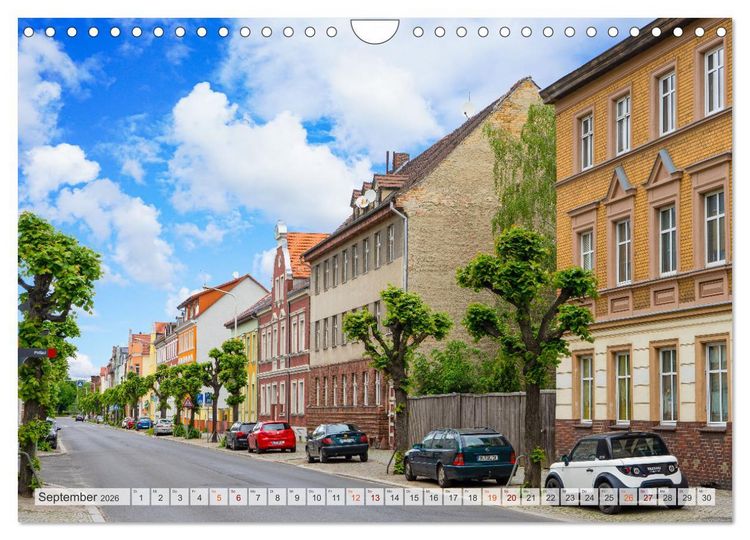Select date 29 in the calendar strip

(x=687, y=497)
